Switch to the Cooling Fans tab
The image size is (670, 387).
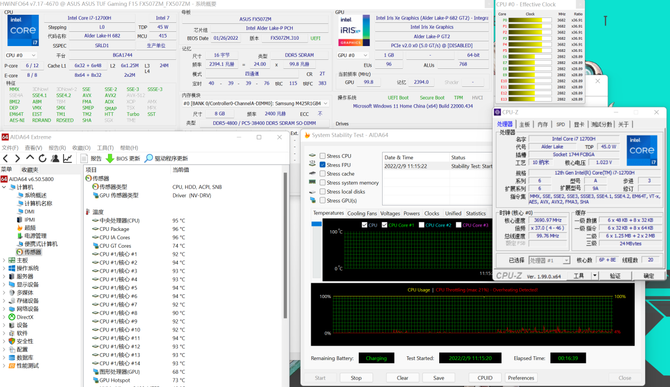pos(362,213)
